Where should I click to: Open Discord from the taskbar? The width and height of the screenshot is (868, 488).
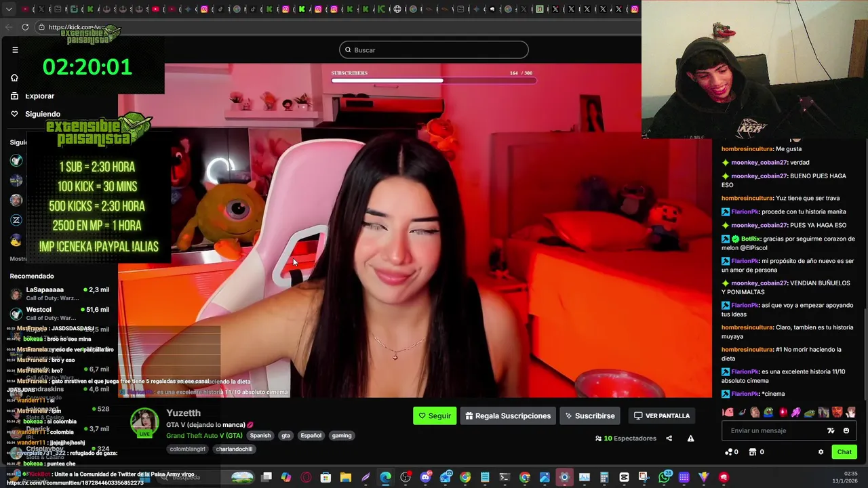(x=425, y=477)
